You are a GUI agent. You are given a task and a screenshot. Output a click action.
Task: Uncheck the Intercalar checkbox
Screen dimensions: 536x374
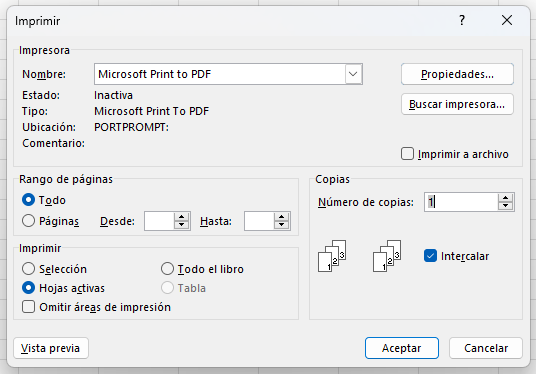tap(430, 256)
